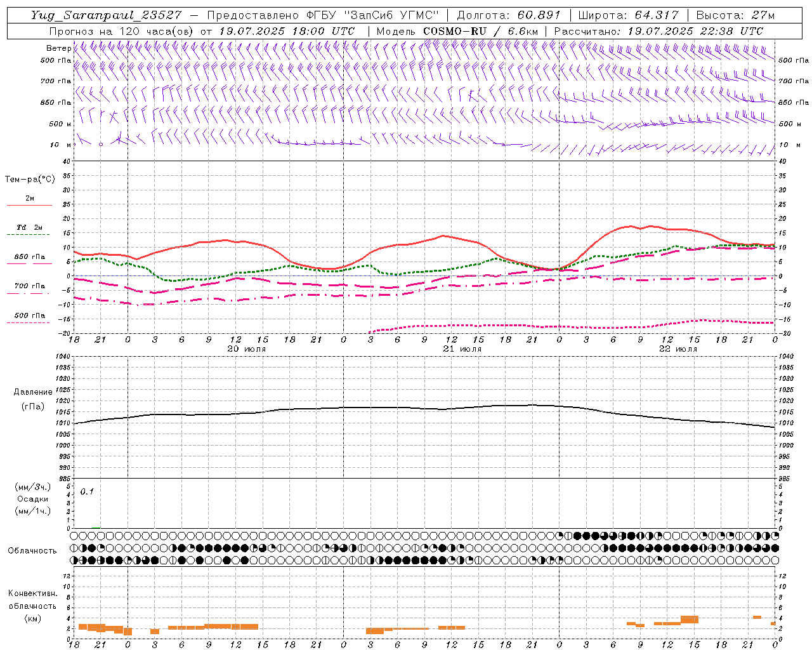Click 'Прогноз на 120 часа(ов)' forecast length text
Image resolution: width=812 pixels, height=650 pixels.
pos(121,31)
